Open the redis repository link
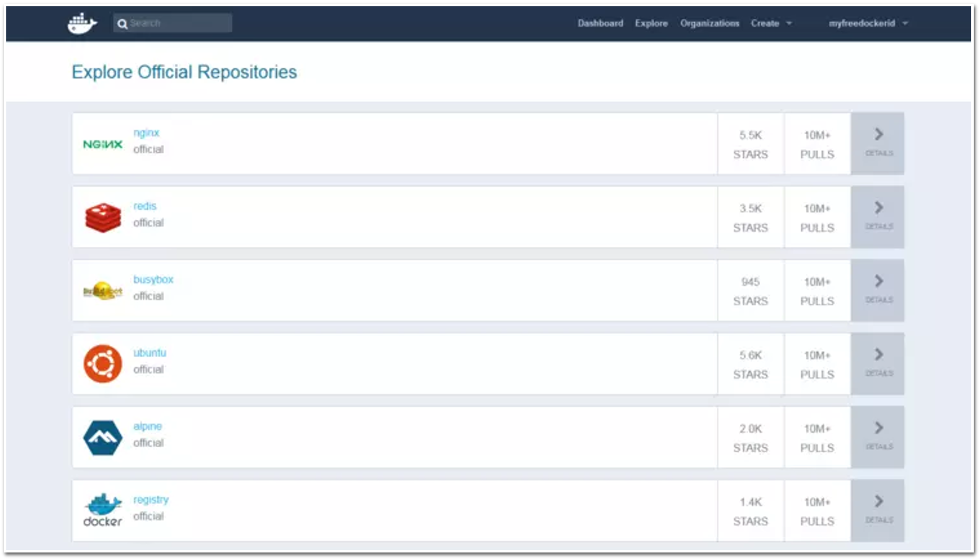This screenshot has width=980, height=560. tap(145, 206)
